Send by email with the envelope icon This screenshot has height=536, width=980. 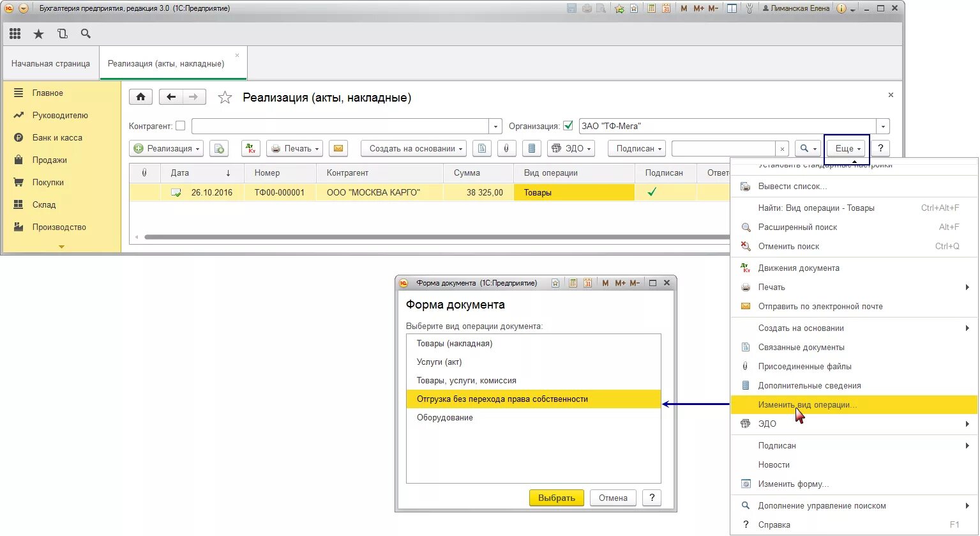(x=339, y=148)
